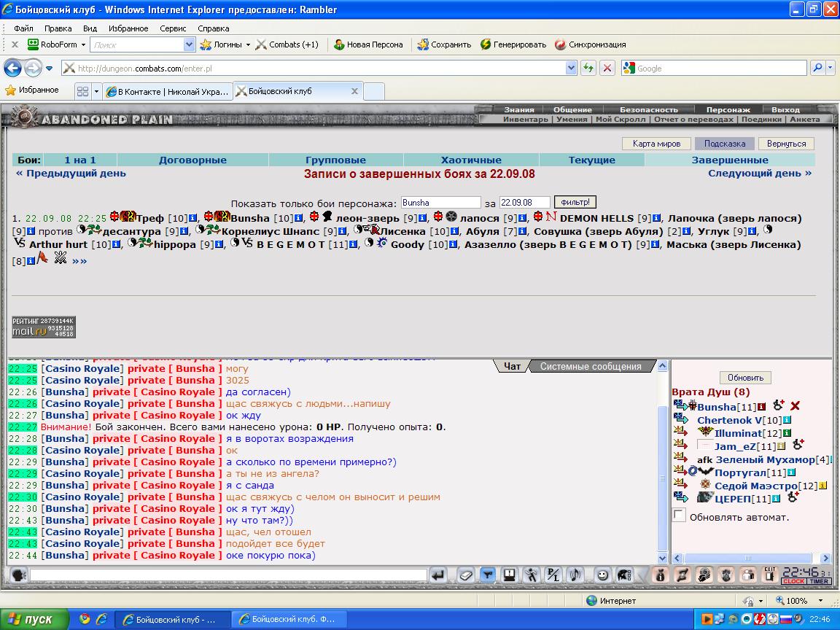Switch to the Групповые fights tab
840x630 pixels.
(336, 160)
